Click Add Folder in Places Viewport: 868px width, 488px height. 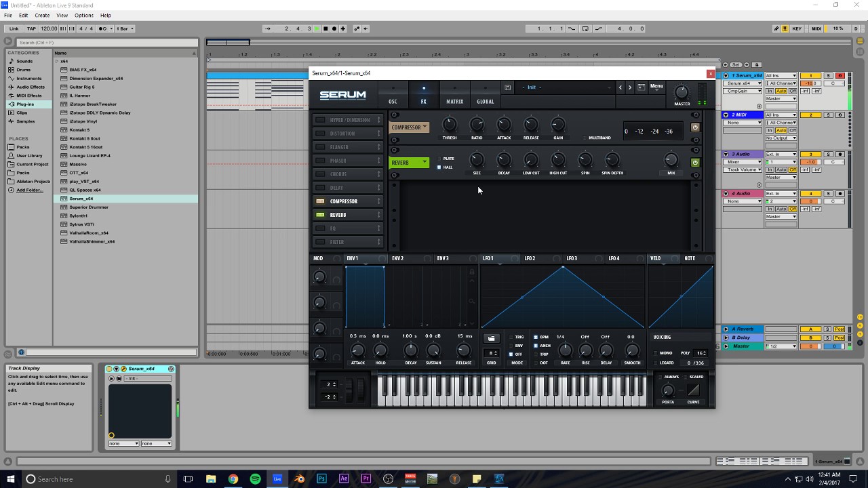28,190
